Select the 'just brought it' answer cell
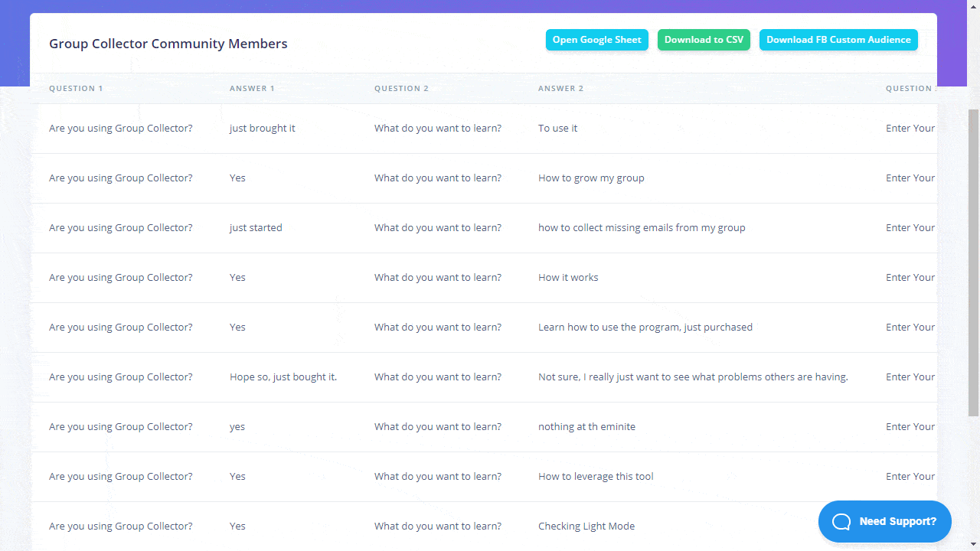The image size is (980, 551). click(262, 129)
